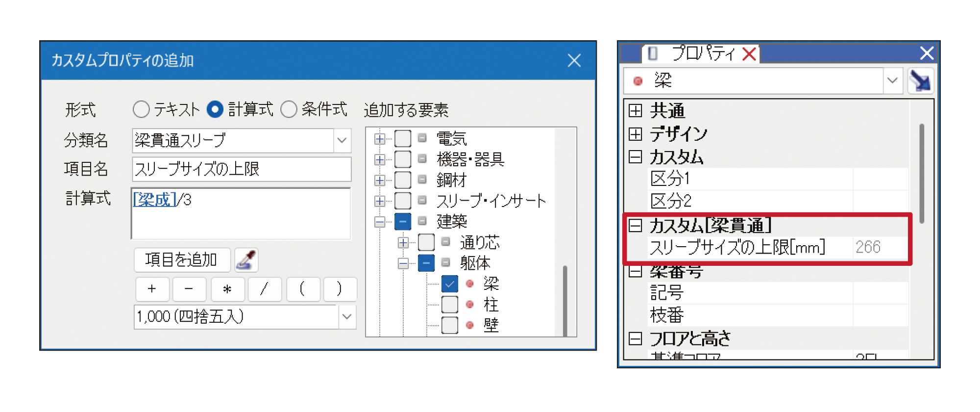Click the 鋼材 category icon
The image size is (980, 412).
click(422, 180)
